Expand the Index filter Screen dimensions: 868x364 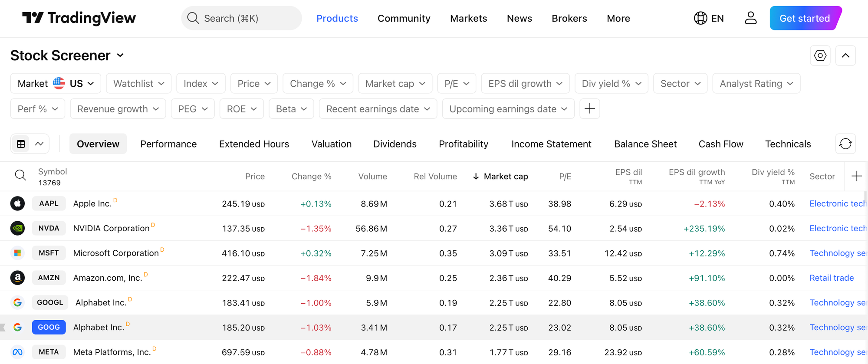pos(201,83)
